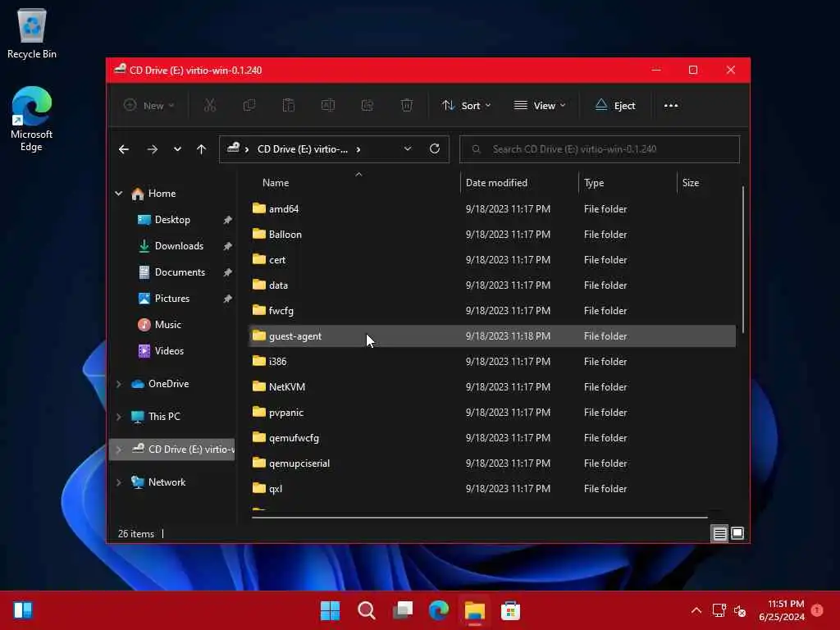This screenshot has height=630, width=840.
Task: Click the network tray icon
Action: coord(719,610)
